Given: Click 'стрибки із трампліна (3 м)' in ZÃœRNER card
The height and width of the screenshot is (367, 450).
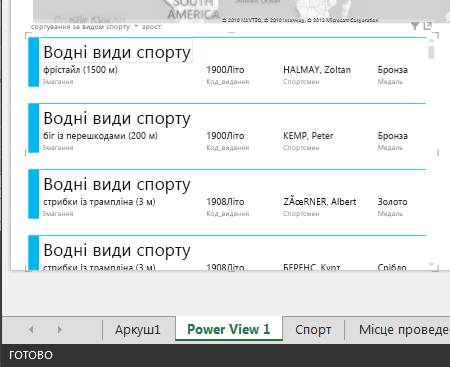Looking at the screenshot, I should coord(99,202).
